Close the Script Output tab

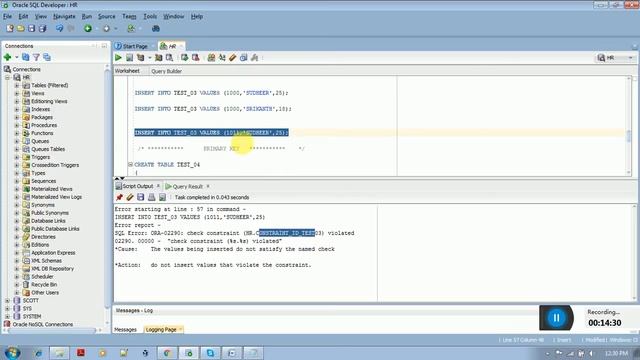[158, 186]
